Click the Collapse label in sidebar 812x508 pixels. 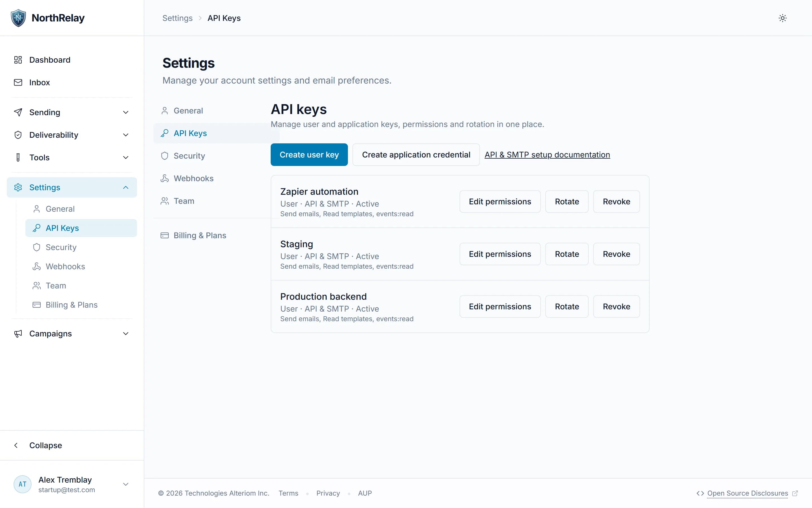(x=46, y=445)
